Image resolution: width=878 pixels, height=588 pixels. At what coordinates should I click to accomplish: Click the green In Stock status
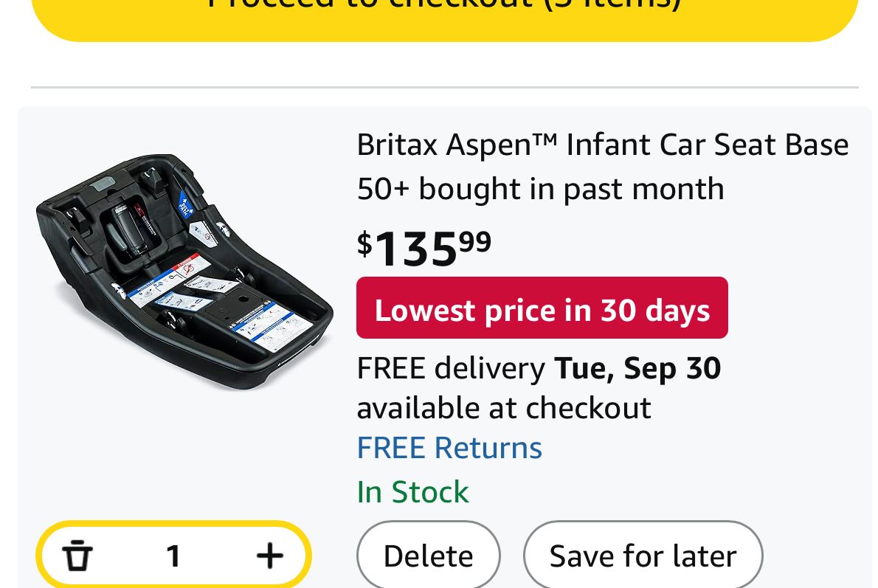coord(412,492)
